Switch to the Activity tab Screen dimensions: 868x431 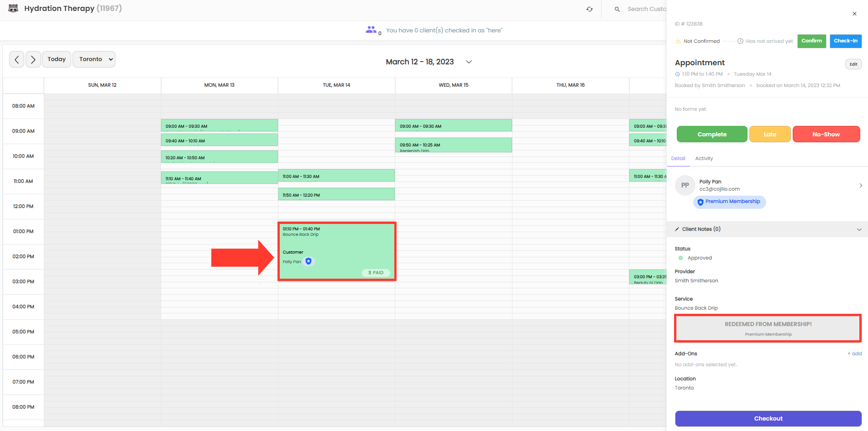tap(704, 158)
